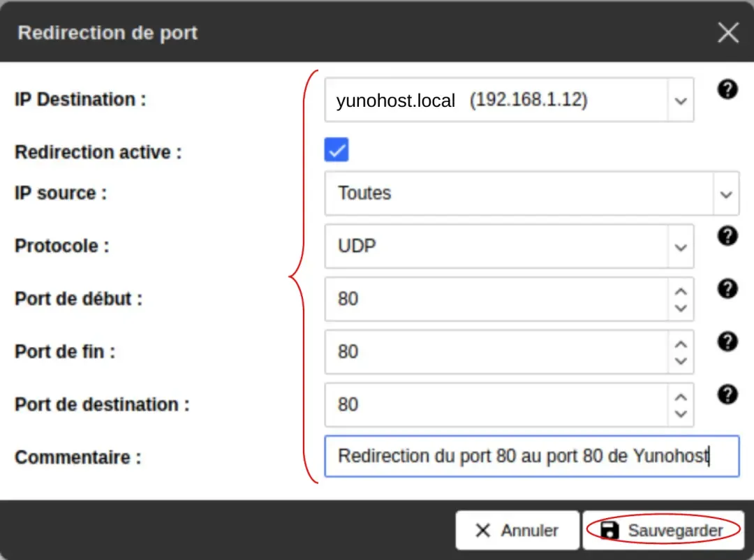Uncheck the Redirection active checkbox
The image size is (754, 560).
pos(337,149)
